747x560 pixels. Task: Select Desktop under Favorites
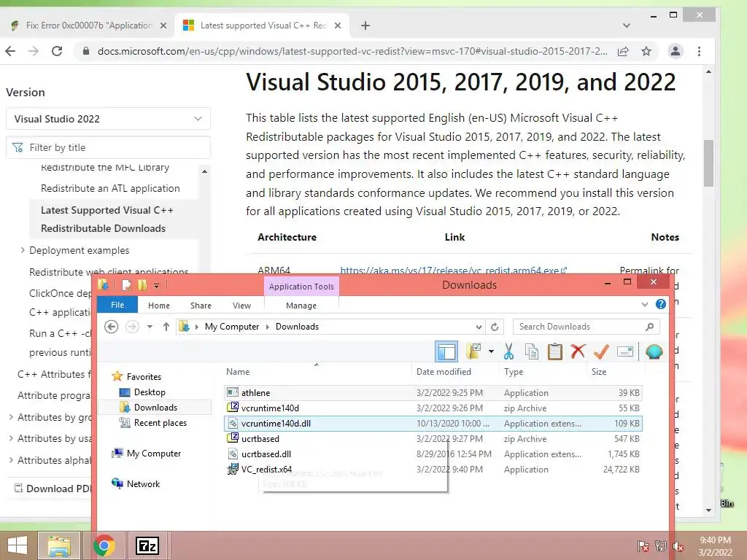[x=149, y=392]
